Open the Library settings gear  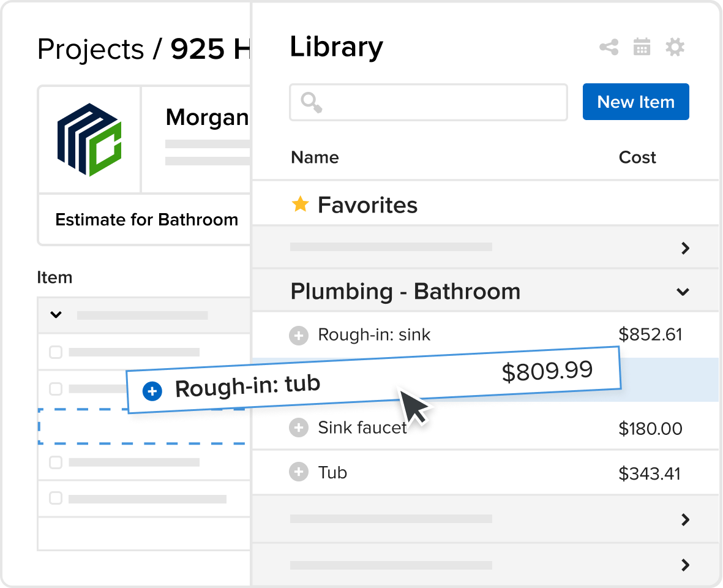(675, 47)
